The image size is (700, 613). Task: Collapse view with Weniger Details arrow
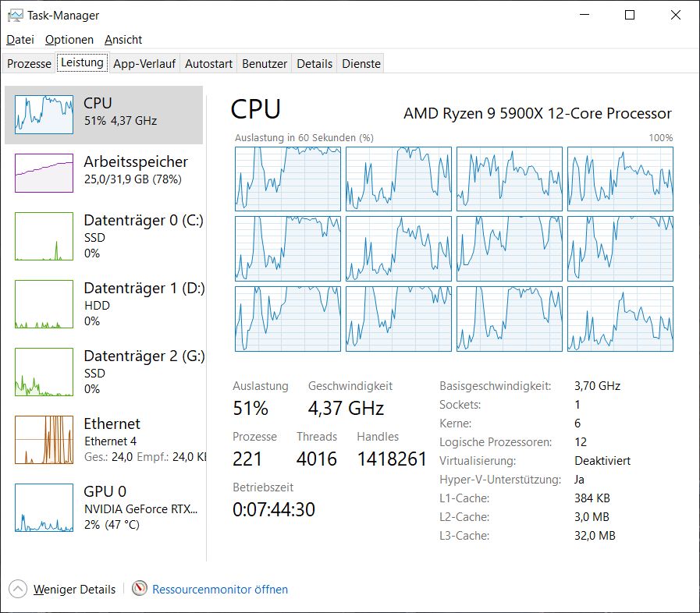(19, 589)
